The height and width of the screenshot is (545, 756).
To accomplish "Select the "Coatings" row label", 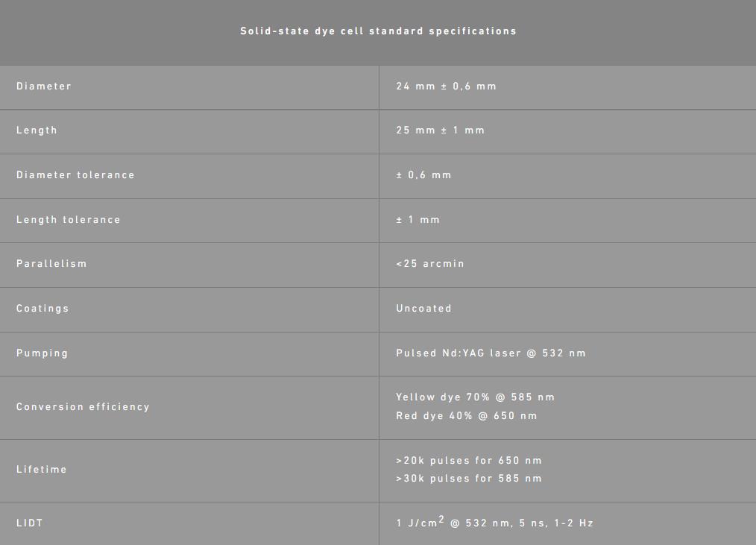I will pos(42,309).
